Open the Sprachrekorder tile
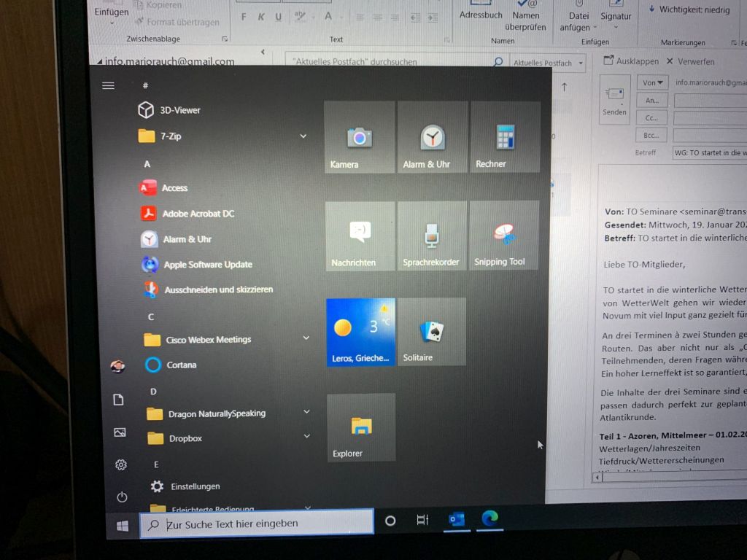Screen dimensions: 747x560 coord(431,237)
